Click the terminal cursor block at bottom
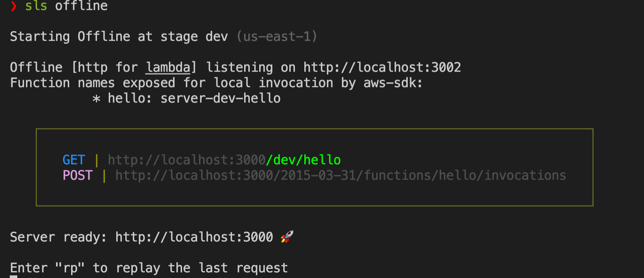Viewport: 644px width, 278px height. [x=14, y=276]
